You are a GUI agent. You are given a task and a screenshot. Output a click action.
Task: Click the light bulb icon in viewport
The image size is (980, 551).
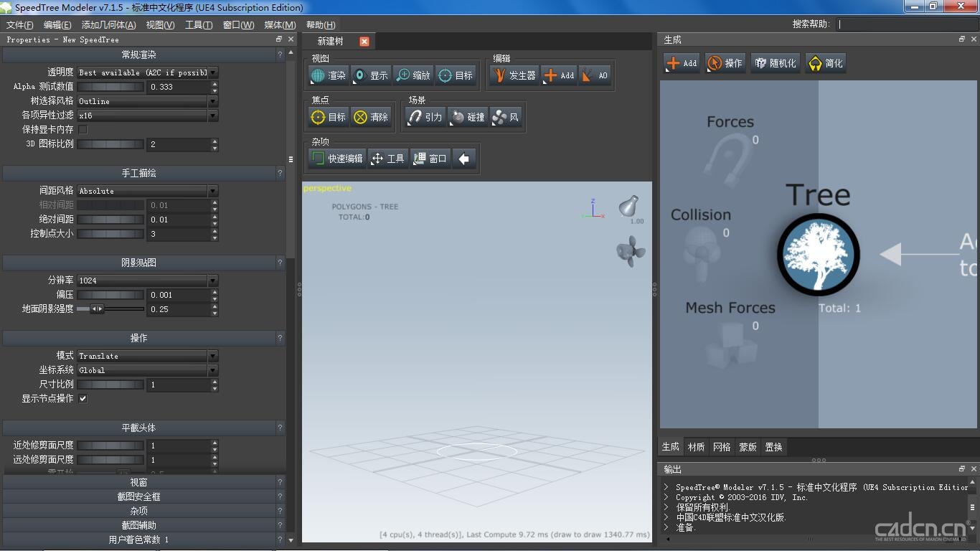(628, 205)
